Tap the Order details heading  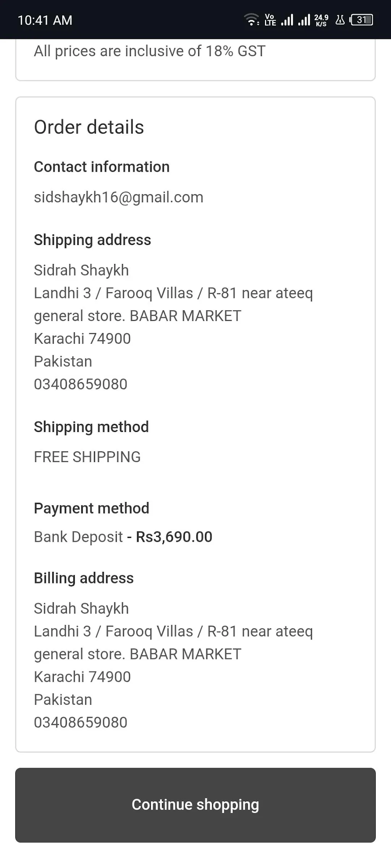pyautogui.click(x=89, y=127)
